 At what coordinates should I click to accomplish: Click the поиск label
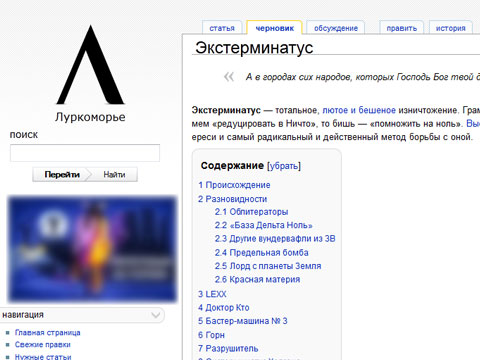pyautogui.click(x=24, y=135)
